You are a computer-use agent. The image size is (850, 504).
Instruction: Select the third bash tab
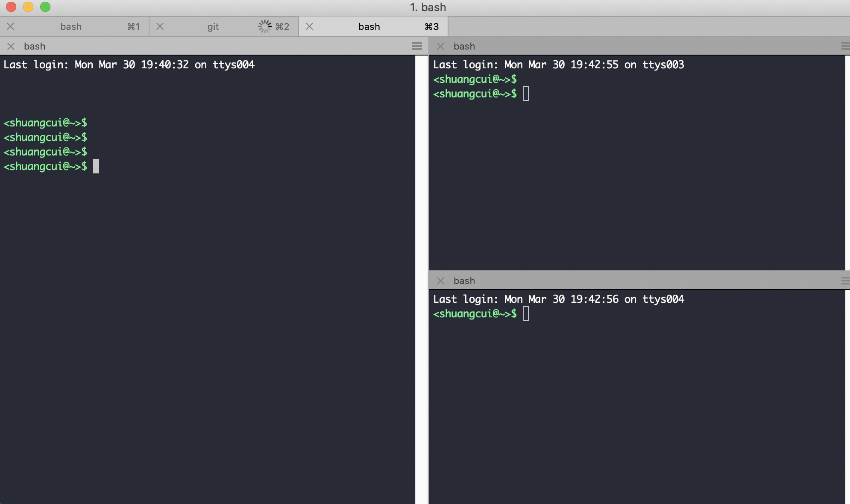369,26
